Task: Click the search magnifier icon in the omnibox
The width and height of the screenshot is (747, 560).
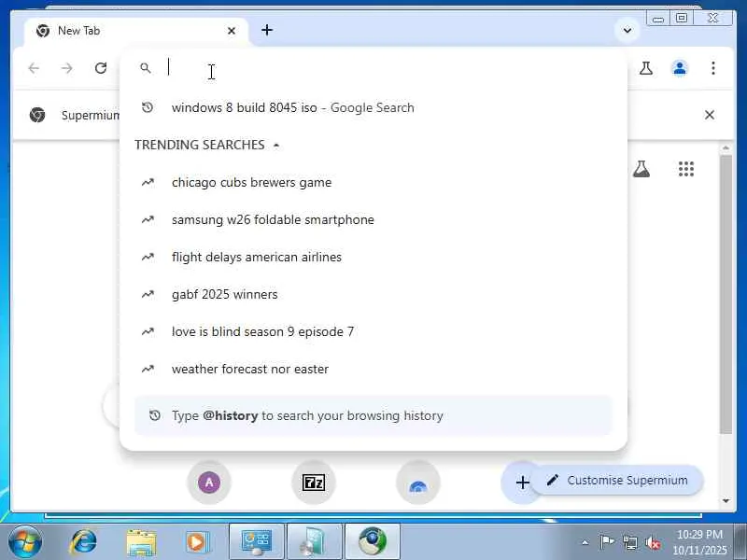Action: click(x=146, y=68)
